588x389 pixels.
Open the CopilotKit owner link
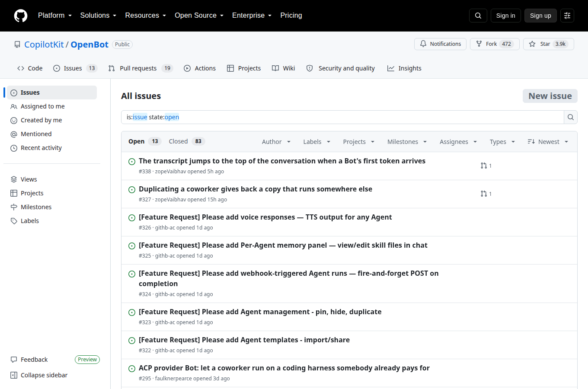[44, 45]
